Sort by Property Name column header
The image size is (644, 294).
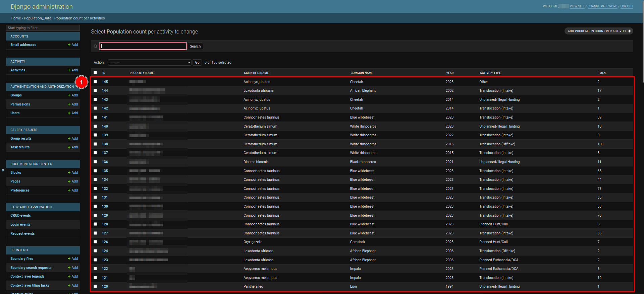(142, 73)
